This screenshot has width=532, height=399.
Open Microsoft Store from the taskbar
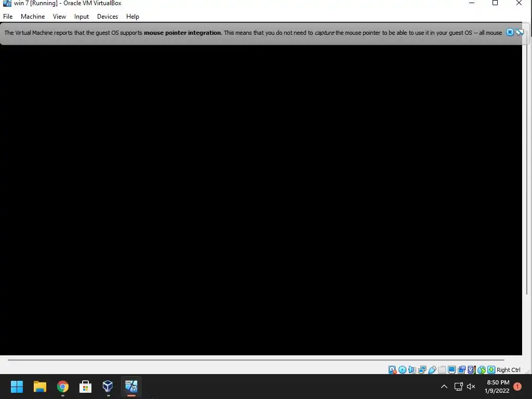coord(86,387)
